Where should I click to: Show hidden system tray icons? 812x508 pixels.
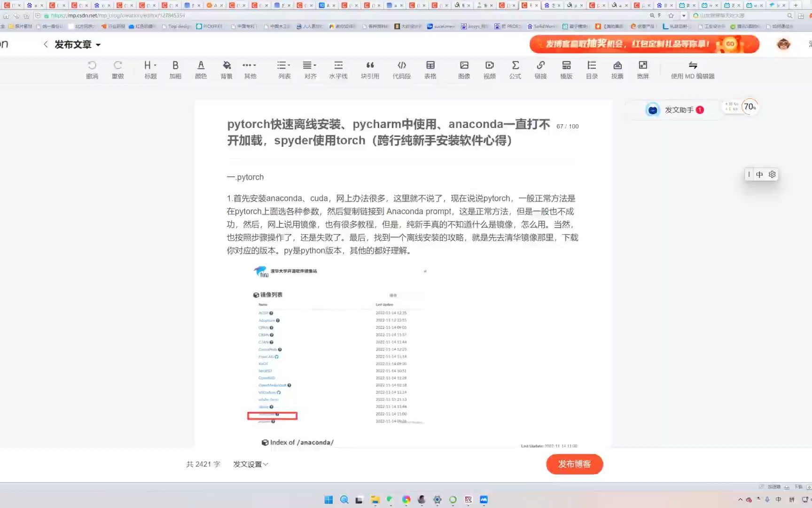point(741,500)
